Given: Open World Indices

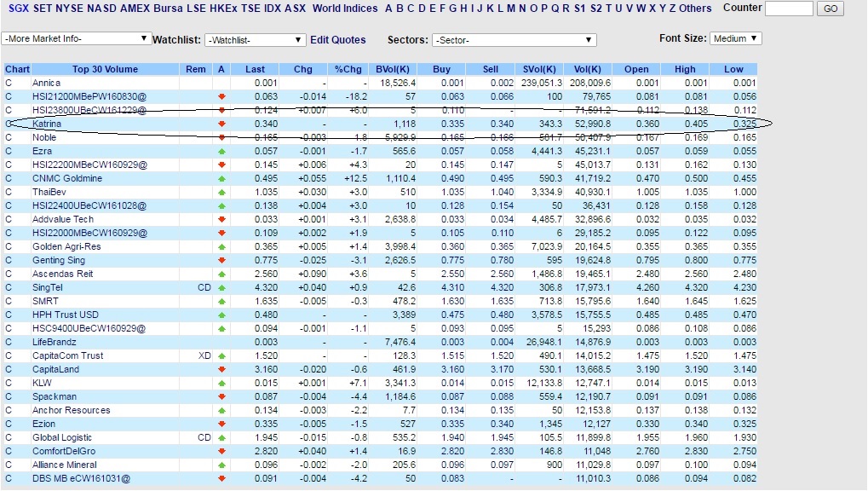Looking at the screenshot, I should point(346,9).
